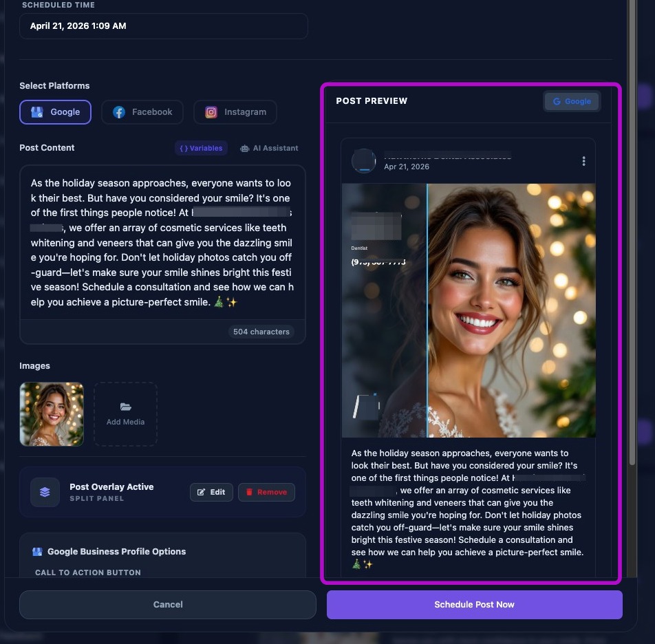
Task: Edit the post overlay
Action: point(211,493)
